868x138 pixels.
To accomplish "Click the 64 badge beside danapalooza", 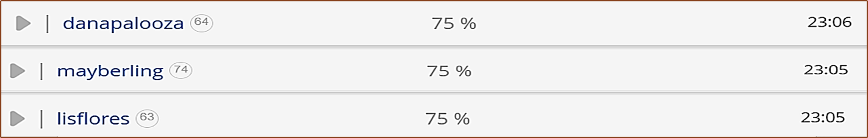I will click(x=202, y=23).
